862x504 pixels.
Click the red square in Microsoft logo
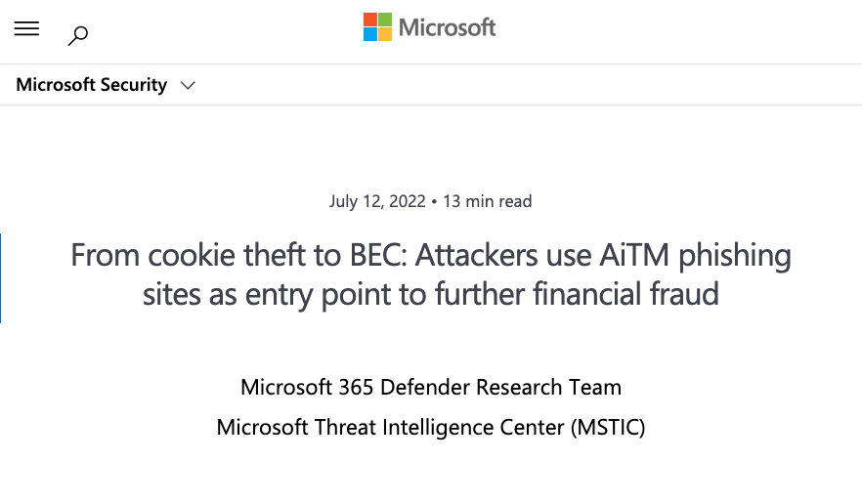point(370,20)
